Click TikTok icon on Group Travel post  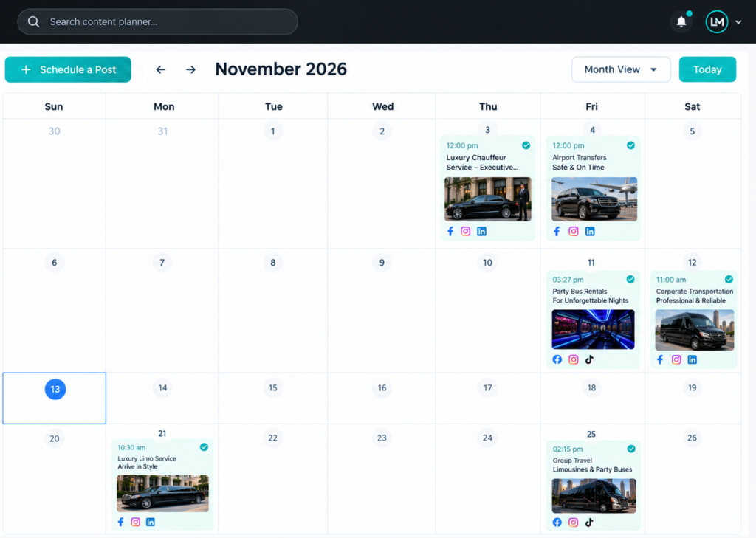tap(589, 522)
